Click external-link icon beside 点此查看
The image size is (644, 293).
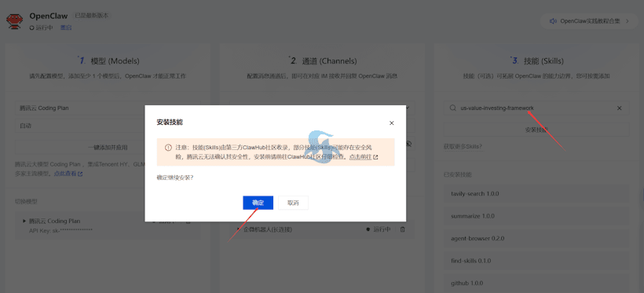[x=80, y=174]
